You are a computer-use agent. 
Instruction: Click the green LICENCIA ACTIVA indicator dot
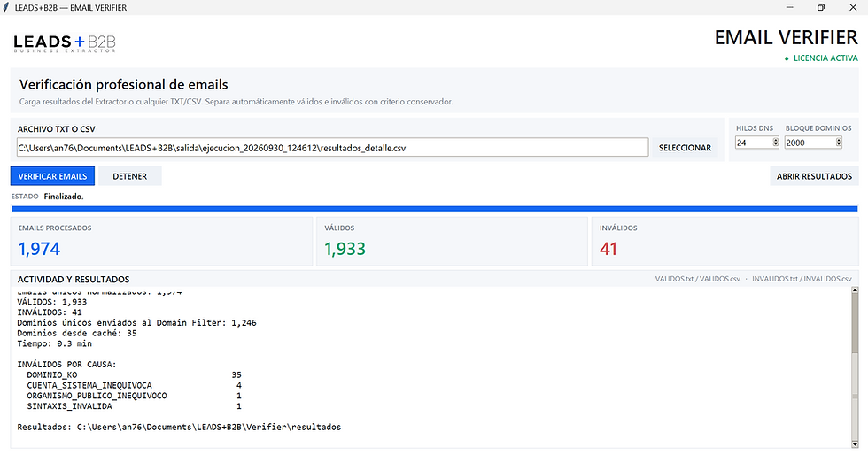[x=787, y=58]
